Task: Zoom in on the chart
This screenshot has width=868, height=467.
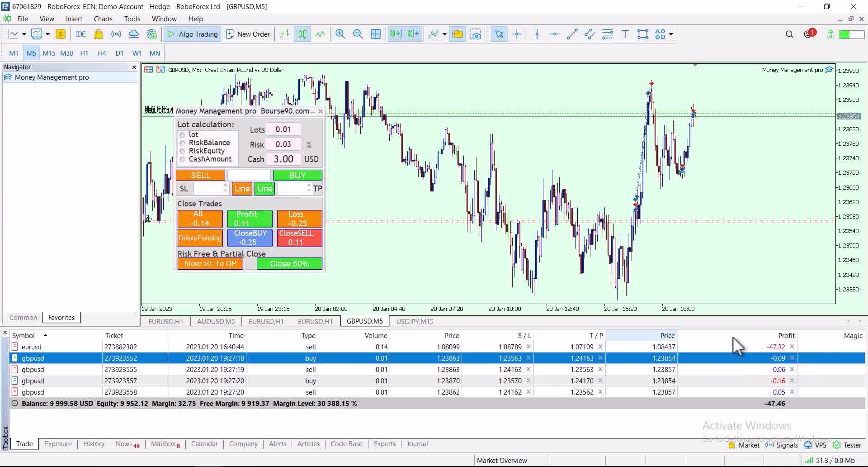Action: (x=340, y=34)
